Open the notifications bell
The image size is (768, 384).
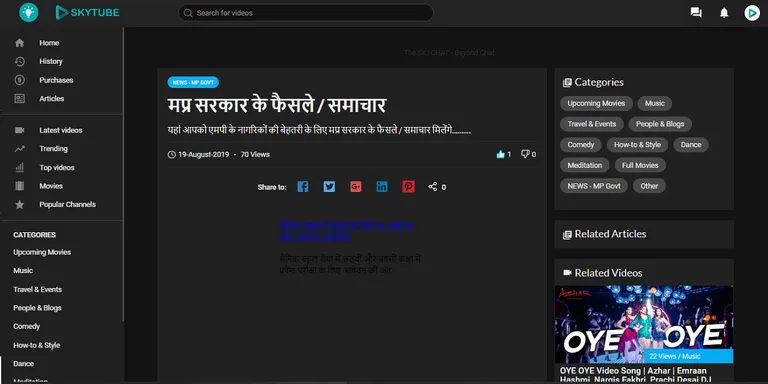(x=724, y=13)
